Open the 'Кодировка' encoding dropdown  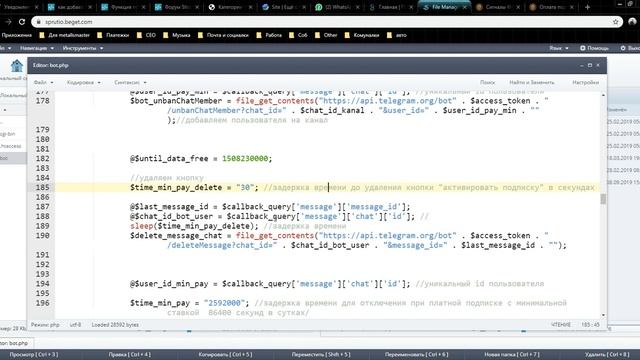click(x=84, y=82)
